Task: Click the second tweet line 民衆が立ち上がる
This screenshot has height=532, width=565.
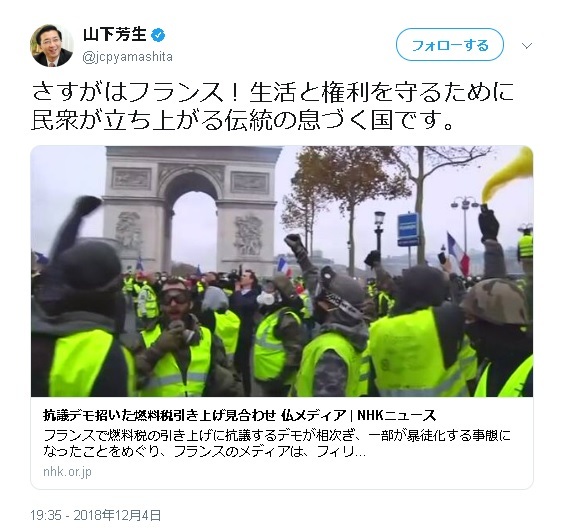Action: [242, 120]
